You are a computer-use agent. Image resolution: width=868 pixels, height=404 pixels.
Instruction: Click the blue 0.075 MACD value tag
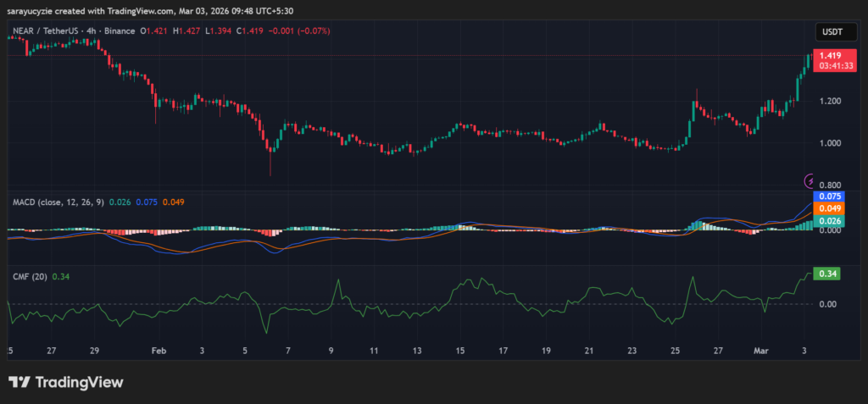(x=830, y=196)
